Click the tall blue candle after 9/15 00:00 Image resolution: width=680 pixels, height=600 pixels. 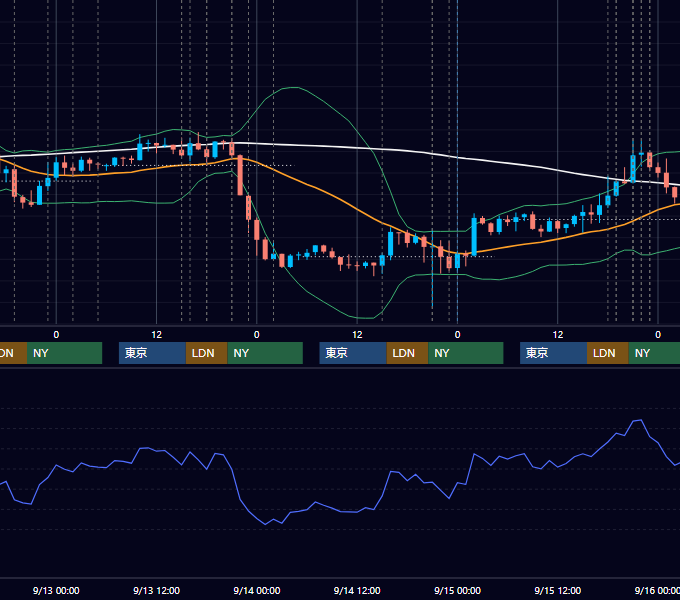[x=474, y=236]
